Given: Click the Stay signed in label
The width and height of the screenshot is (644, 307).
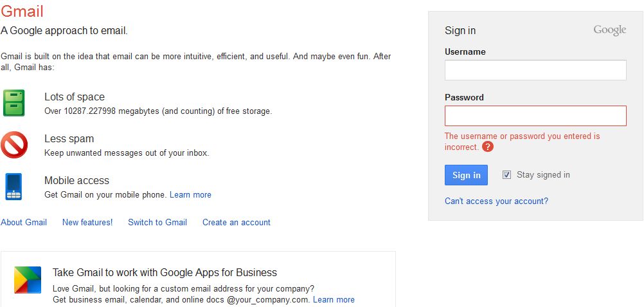Looking at the screenshot, I should [x=543, y=175].
